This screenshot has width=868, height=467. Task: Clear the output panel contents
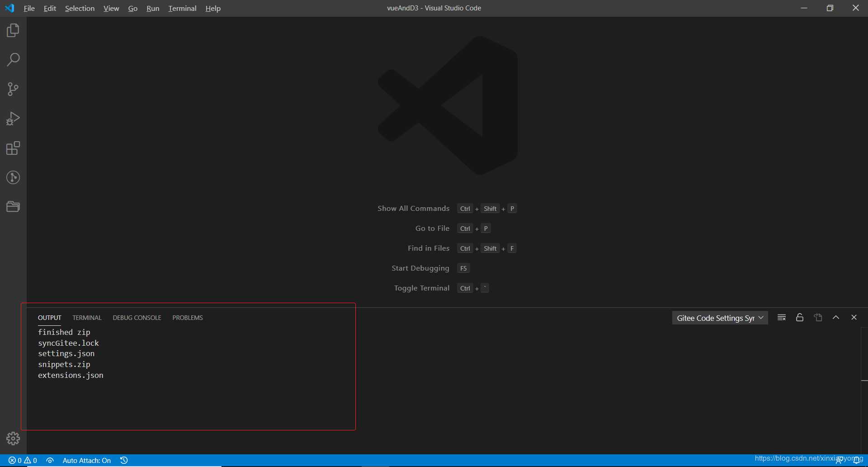(781, 318)
